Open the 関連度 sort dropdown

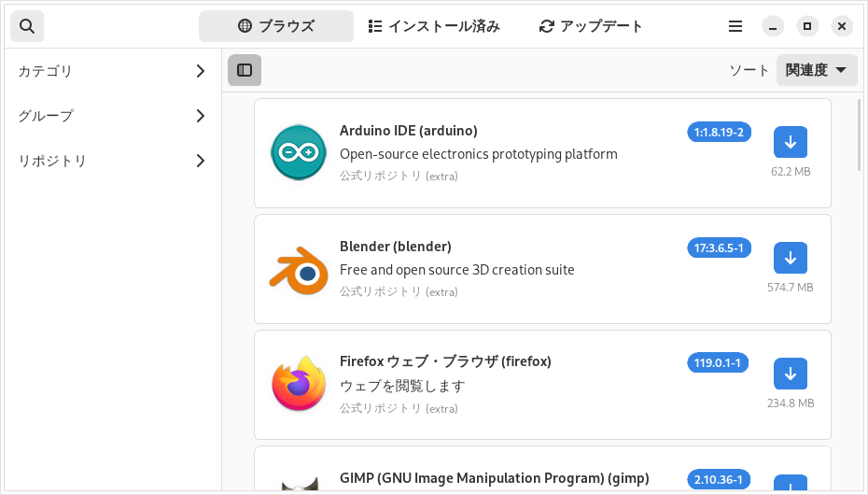click(x=817, y=70)
